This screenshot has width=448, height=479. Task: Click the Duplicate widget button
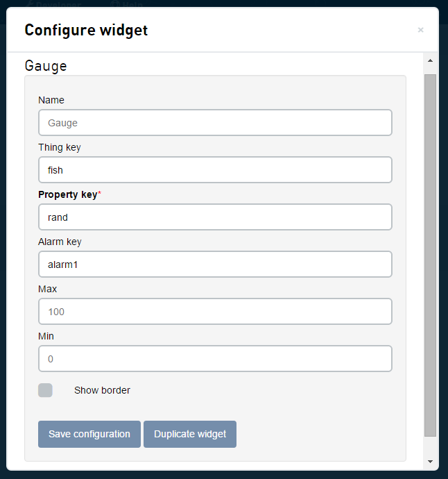[x=190, y=434]
